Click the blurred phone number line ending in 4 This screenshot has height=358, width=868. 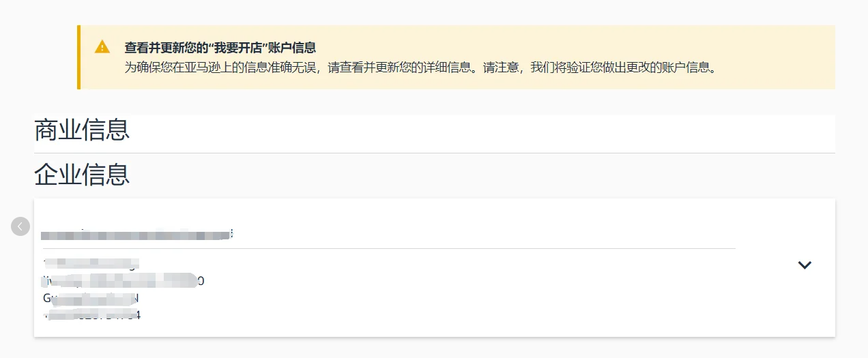pos(91,316)
